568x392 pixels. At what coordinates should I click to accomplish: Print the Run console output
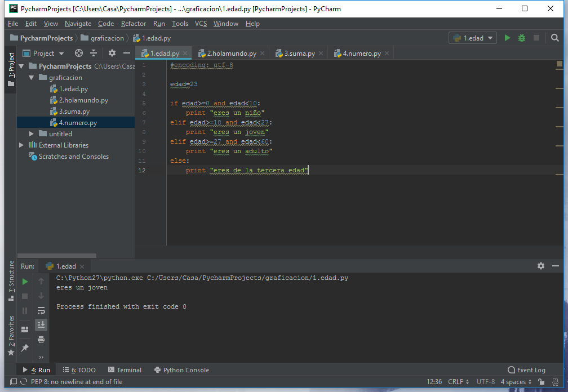41,340
